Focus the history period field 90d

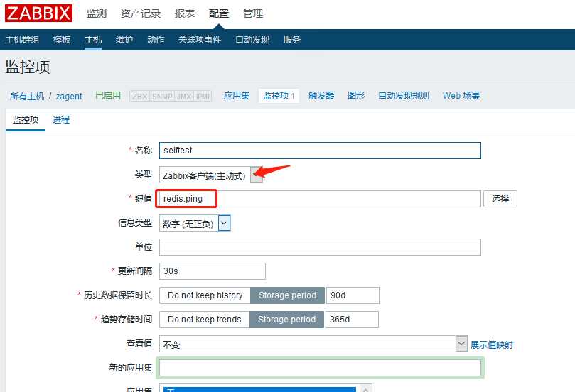tap(353, 295)
